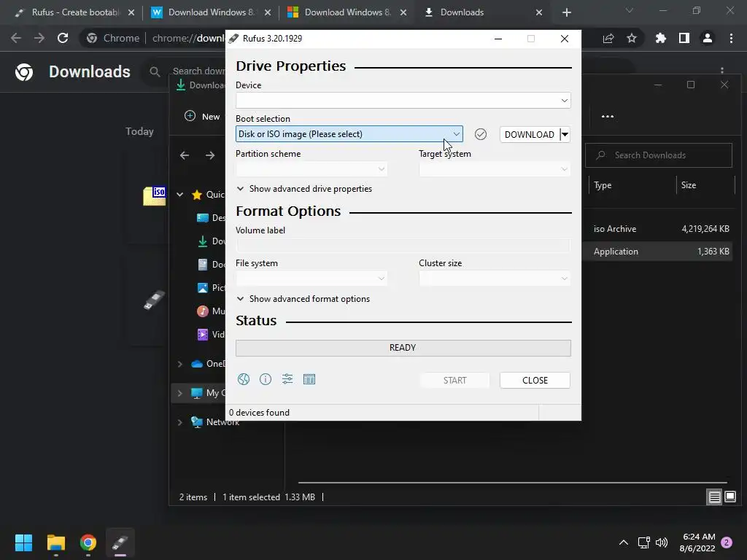Go forward in File Explorer
747x560 pixels.
209,155
